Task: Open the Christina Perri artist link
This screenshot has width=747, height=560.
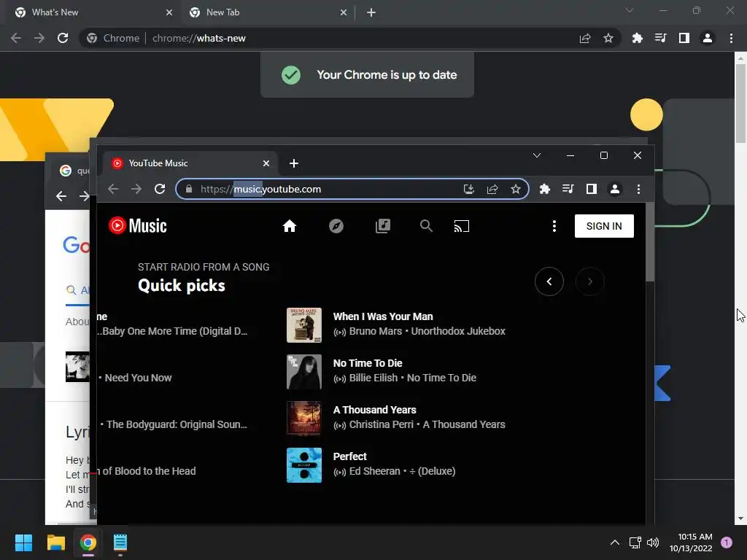Action: [x=381, y=425]
